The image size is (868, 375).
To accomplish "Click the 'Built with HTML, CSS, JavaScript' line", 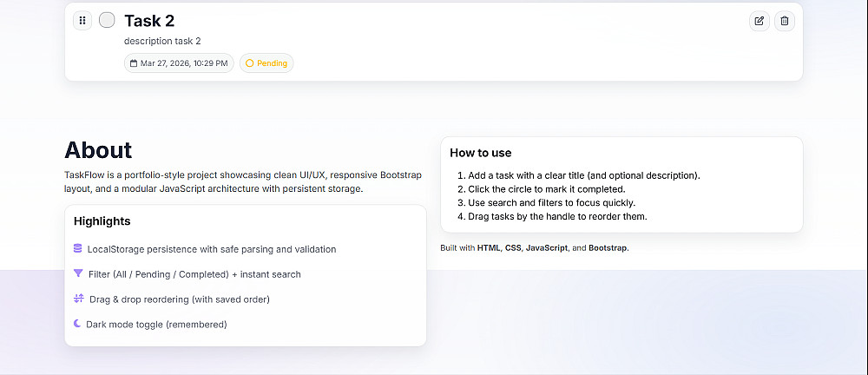I will coord(535,248).
